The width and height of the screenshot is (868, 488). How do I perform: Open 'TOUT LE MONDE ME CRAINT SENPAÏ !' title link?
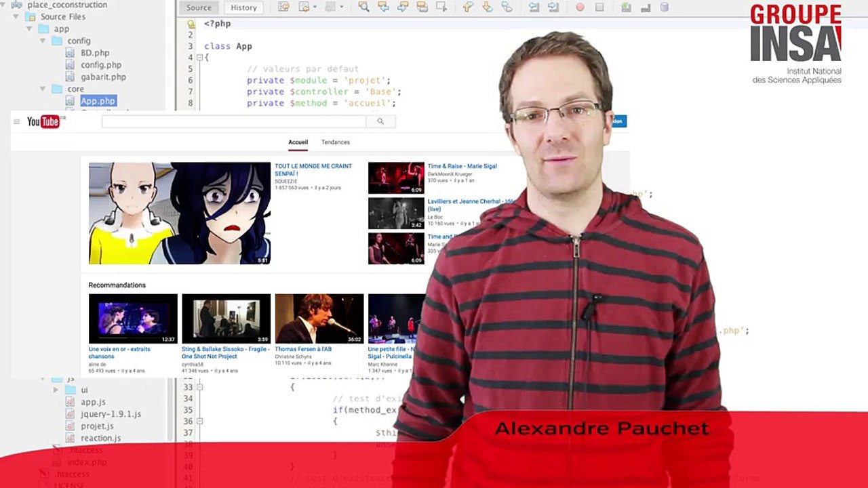313,170
